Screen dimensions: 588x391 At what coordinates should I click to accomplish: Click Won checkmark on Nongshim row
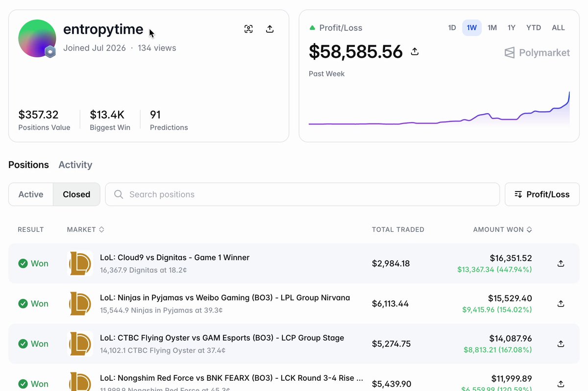click(x=23, y=384)
